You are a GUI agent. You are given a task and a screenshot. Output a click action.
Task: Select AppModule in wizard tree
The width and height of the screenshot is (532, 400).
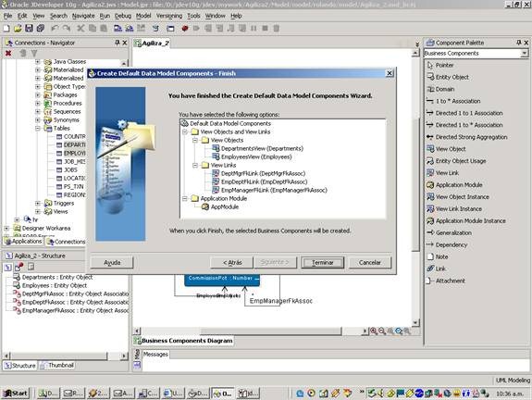click(x=220, y=206)
